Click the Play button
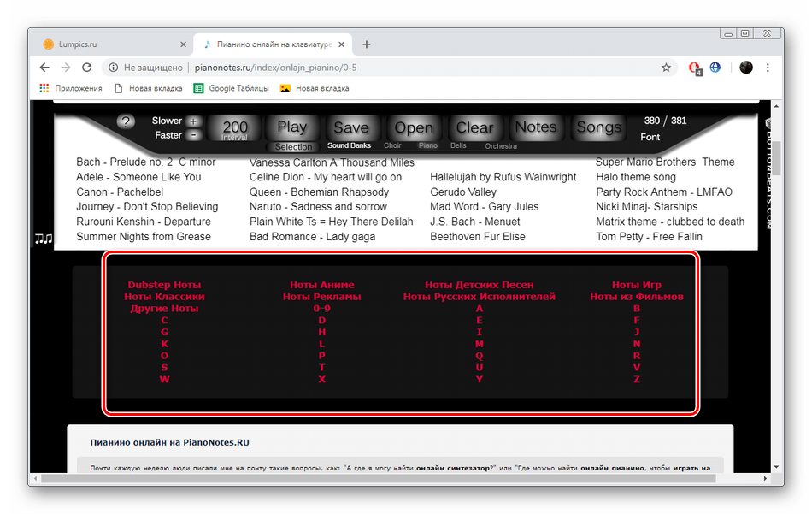Screen dimensions: 812x514 click(x=292, y=127)
